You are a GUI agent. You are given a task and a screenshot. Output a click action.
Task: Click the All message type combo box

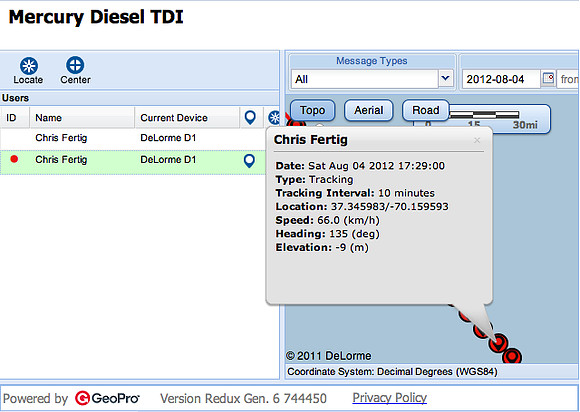[x=364, y=79]
